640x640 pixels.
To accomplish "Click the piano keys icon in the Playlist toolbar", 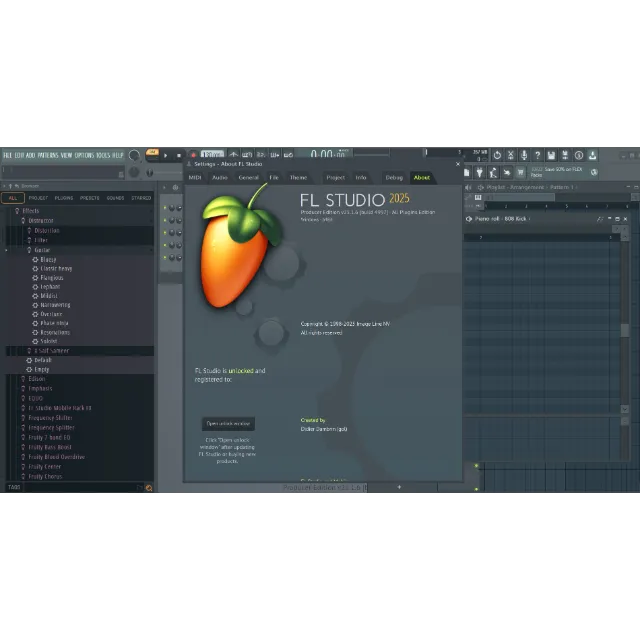I will (x=478, y=198).
